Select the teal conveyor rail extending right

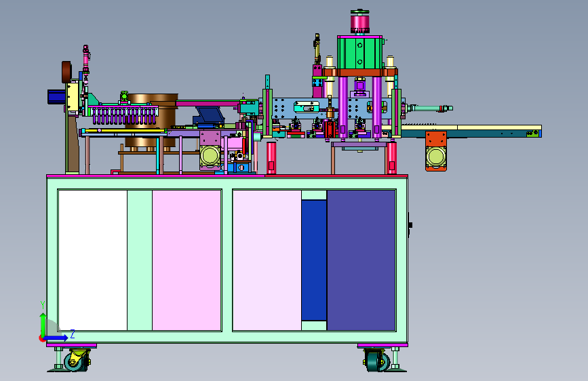coord(471,134)
